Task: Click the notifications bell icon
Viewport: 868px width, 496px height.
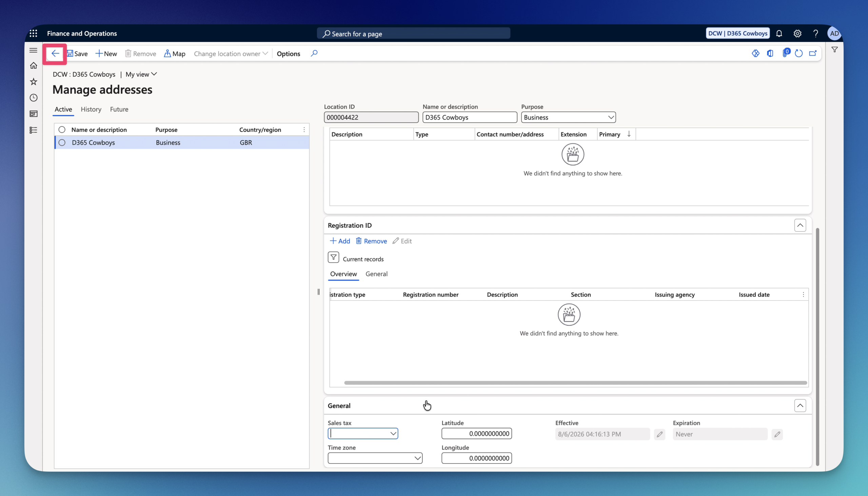Action: 779,34
